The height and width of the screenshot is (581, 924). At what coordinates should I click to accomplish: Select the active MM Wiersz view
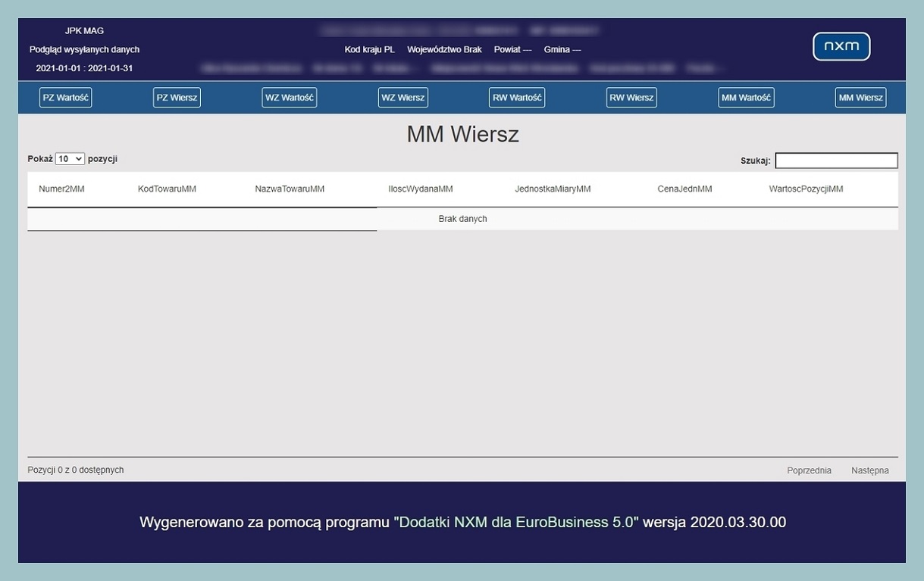coord(860,97)
